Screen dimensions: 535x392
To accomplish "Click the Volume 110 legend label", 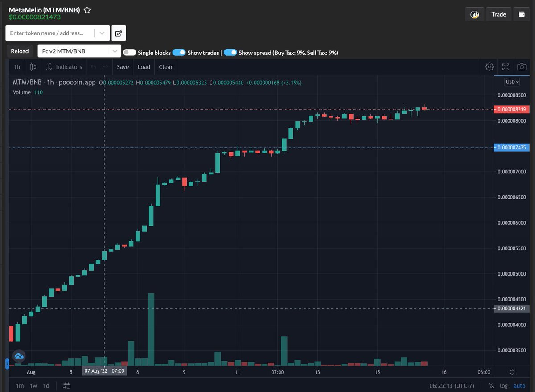I will pos(28,92).
